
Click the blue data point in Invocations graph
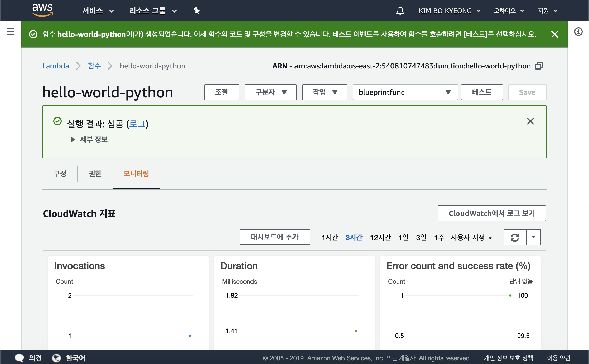[x=190, y=336]
